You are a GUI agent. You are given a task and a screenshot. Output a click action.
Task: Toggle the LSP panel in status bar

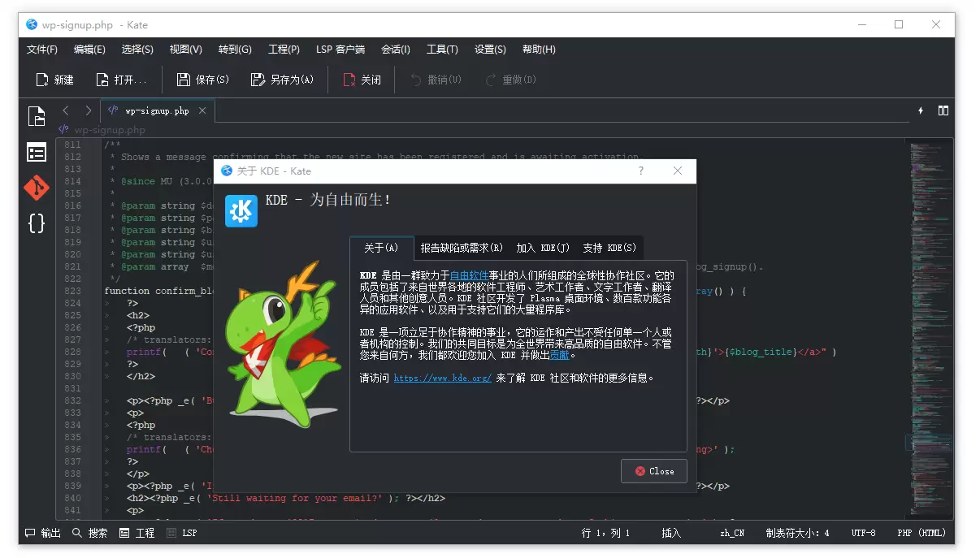click(181, 533)
